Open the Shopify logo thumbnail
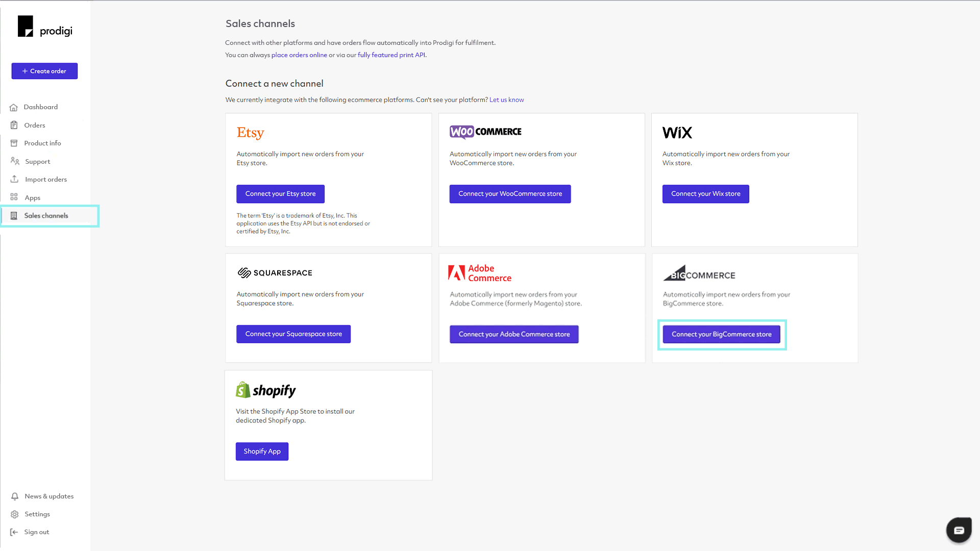The width and height of the screenshot is (980, 551). coord(265,389)
